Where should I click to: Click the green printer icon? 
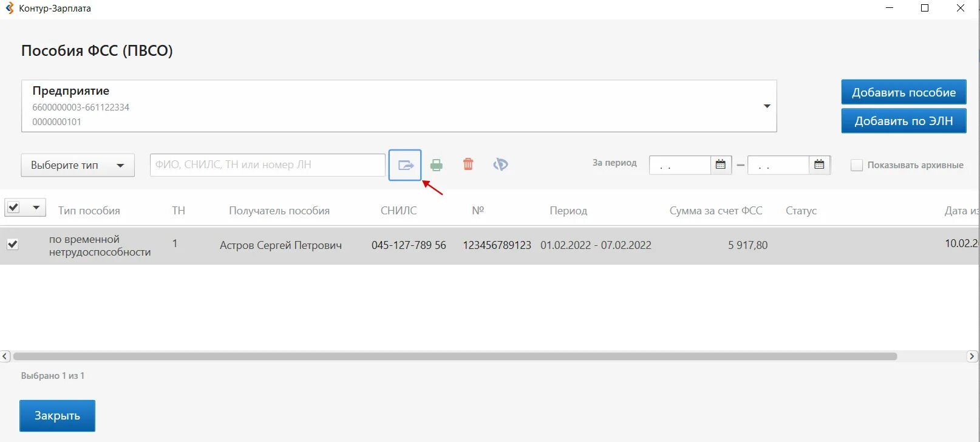point(436,165)
